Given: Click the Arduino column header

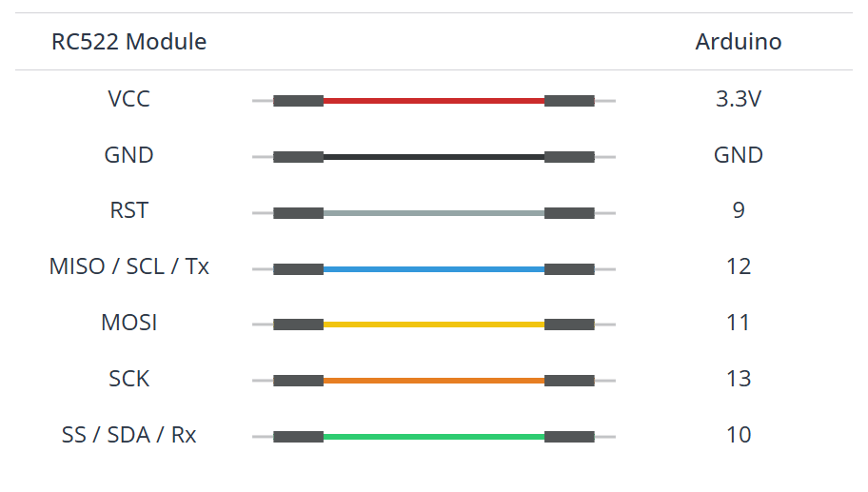Looking at the screenshot, I should [739, 42].
